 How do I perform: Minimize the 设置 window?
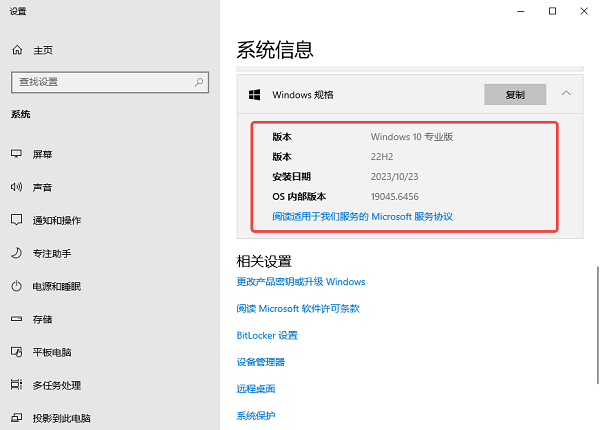pyautogui.click(x=521, y=11)
